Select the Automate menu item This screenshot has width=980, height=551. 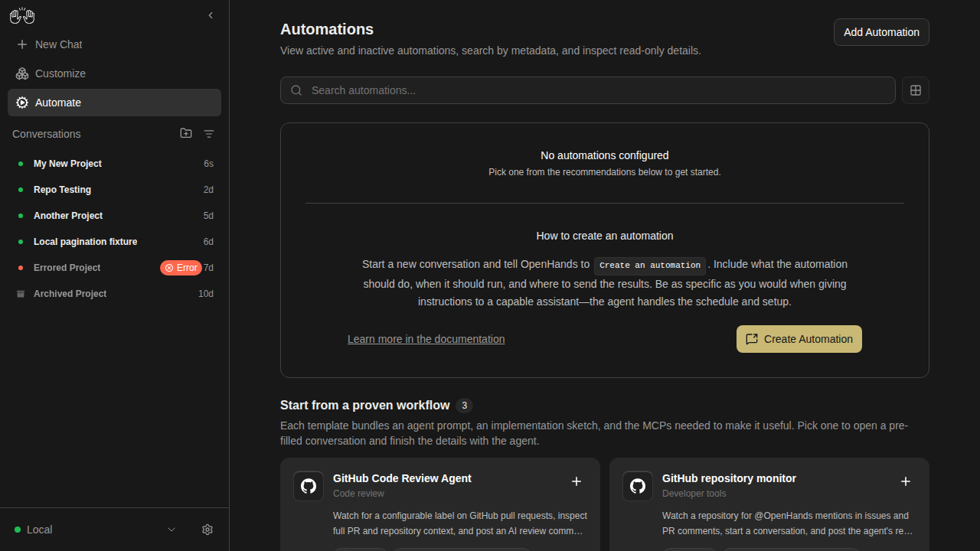point(114,103)
